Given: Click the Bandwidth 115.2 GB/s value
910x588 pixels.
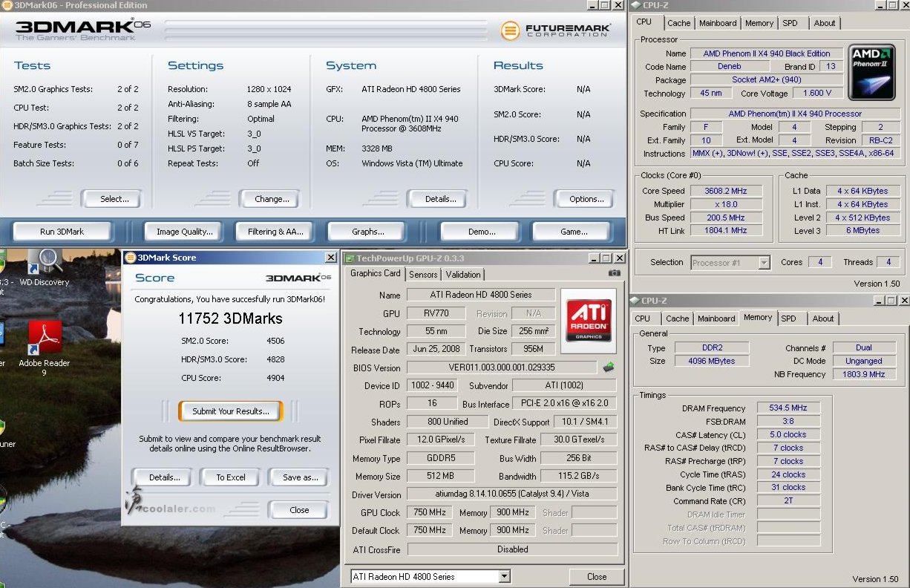Looking at the screenshot, I should pos(578,477).
